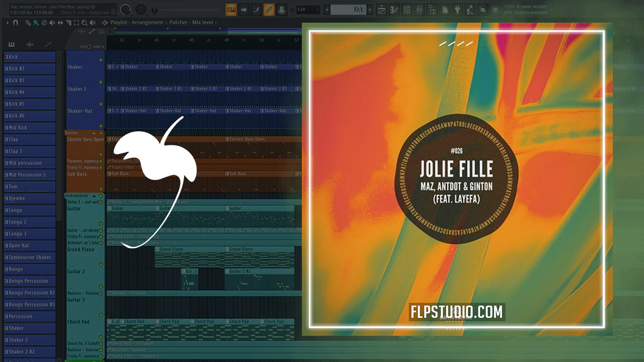Image resolution: width=644 pixels, height=362 pixels.
Task: Select the Paint brush tool
Action: [x=36, y=23]
